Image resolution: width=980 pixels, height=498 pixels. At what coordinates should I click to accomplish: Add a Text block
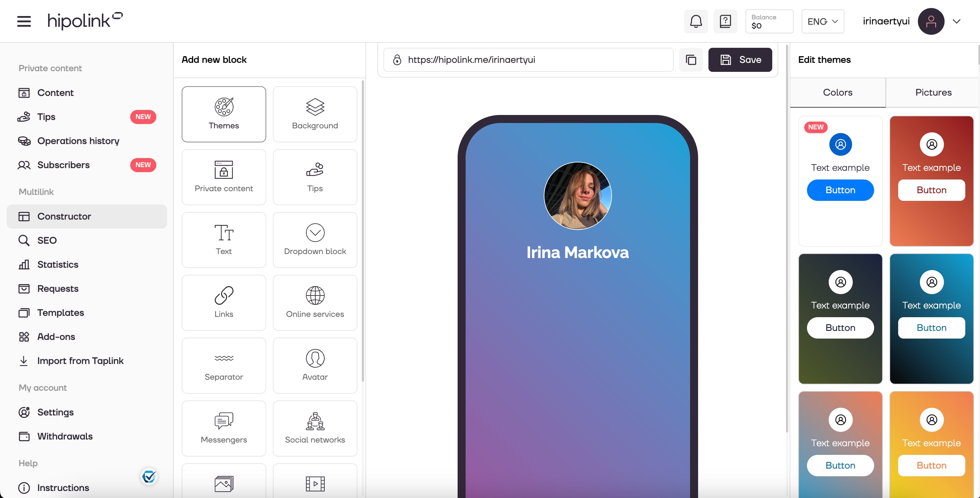click(224, 240)
